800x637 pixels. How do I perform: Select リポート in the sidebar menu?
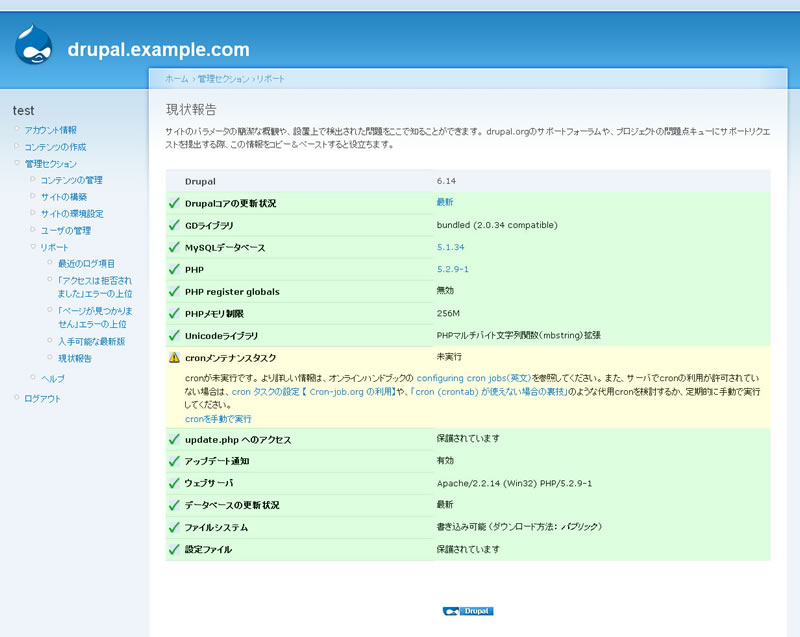pos(54,247)
